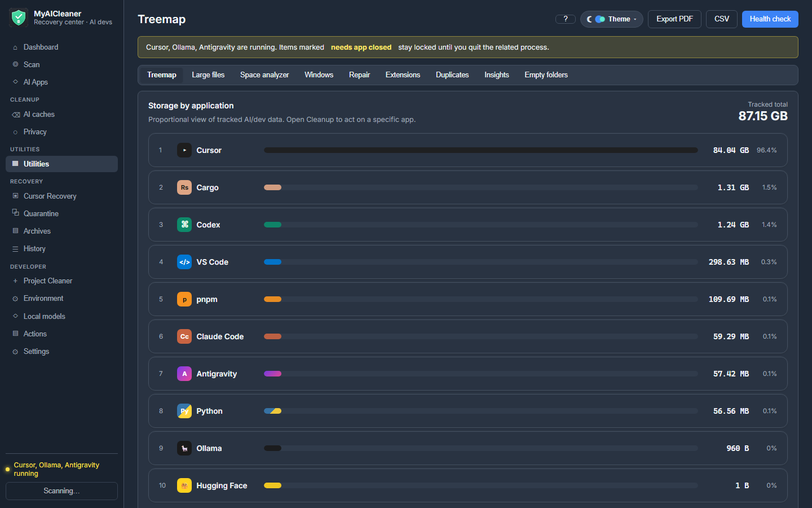Image resolution: width=812 pixels, height=508 pixels.
Task: Click the Export PDF button
Action: (674, 19)
